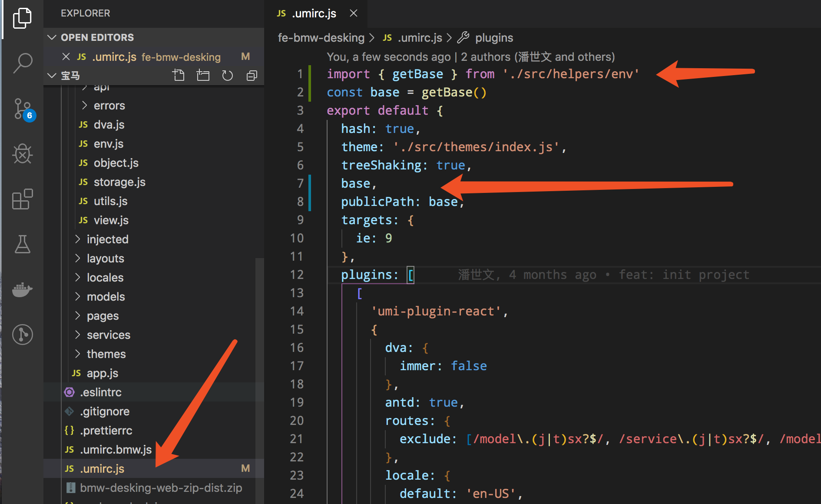Open the Run and Debug view
Image resolution: width=821 pixels, height=504 pixels.
23,153
